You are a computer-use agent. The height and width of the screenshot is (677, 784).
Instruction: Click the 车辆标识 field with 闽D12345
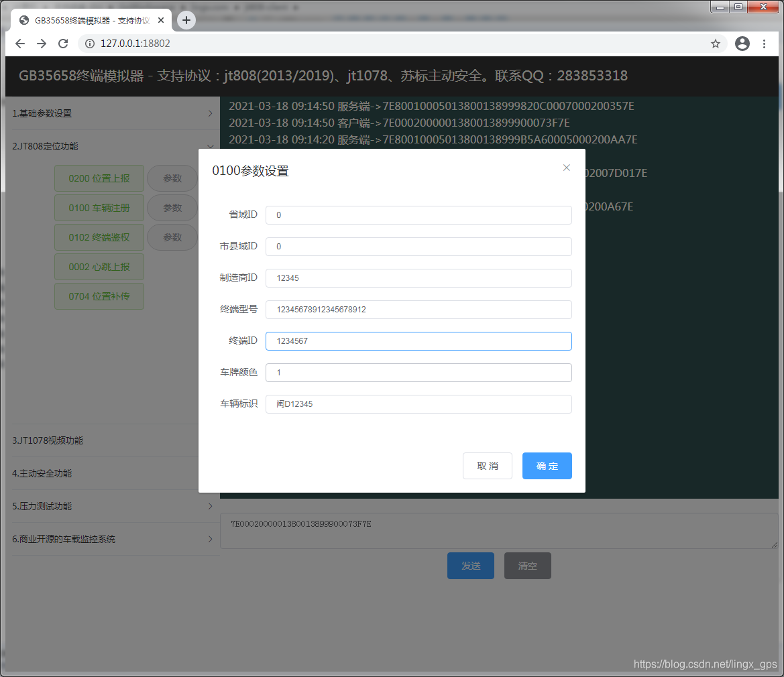[x=418, y=404]
